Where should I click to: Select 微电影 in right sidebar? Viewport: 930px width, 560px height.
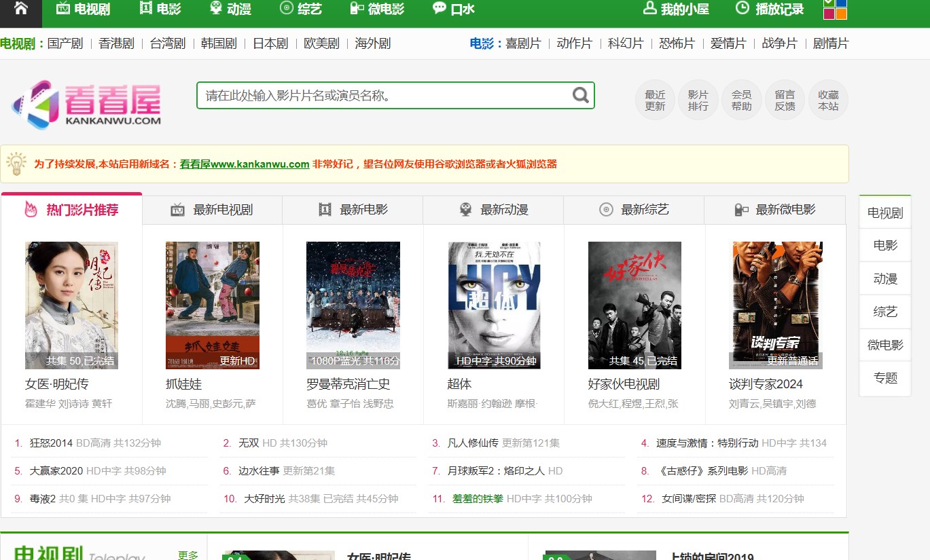click(885, 345)
